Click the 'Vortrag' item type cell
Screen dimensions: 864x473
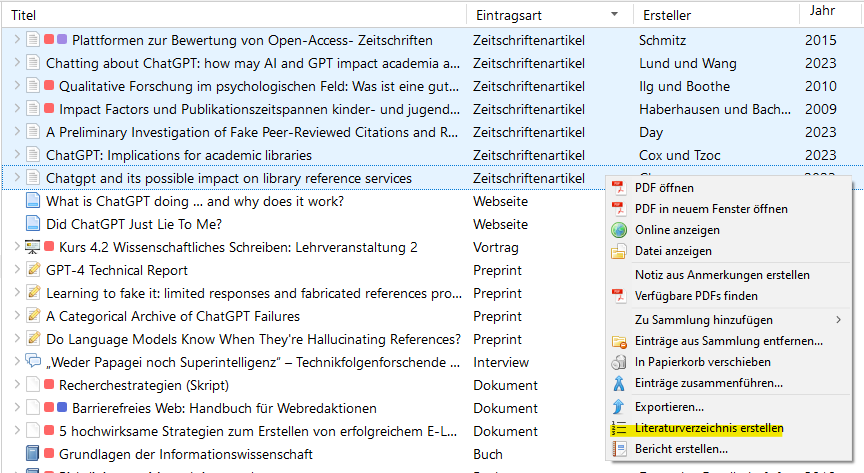496,248
